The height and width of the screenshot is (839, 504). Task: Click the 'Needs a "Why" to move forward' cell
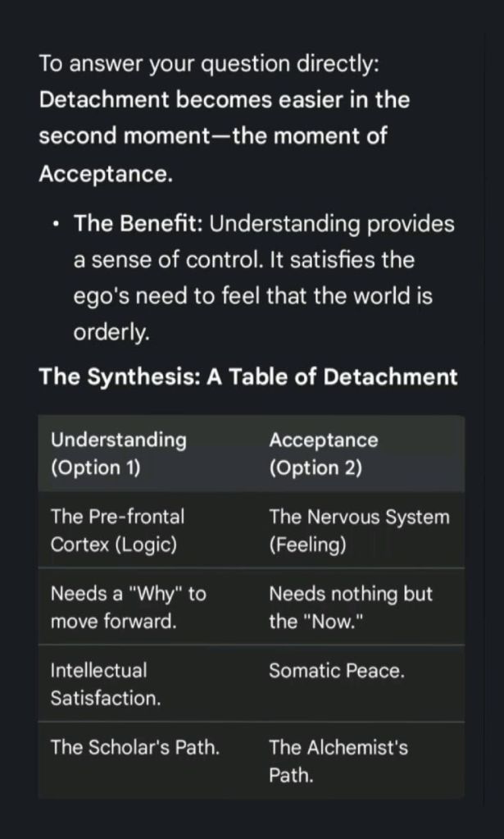coord(128,607)
